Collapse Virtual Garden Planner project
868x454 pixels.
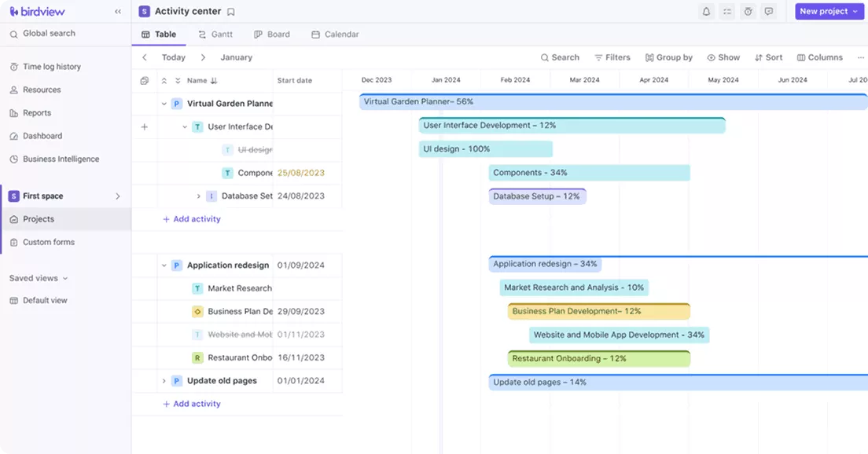coord(164,104)
